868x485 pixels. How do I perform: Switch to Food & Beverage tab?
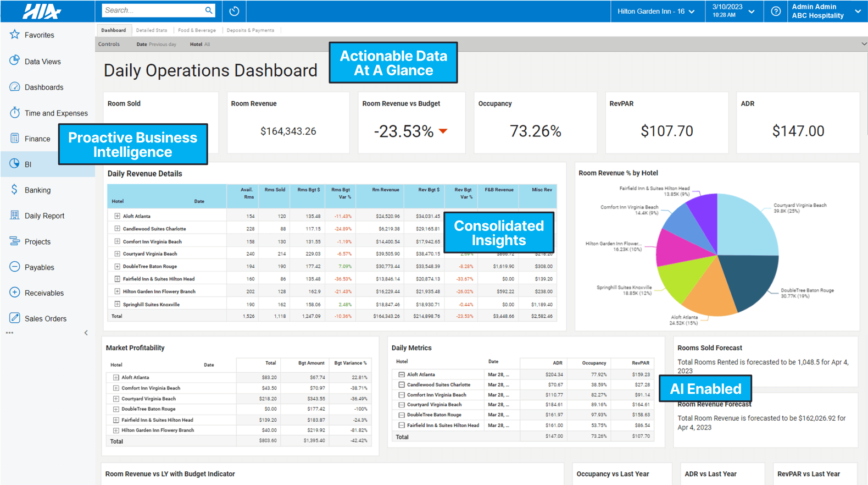coord(197,30)
